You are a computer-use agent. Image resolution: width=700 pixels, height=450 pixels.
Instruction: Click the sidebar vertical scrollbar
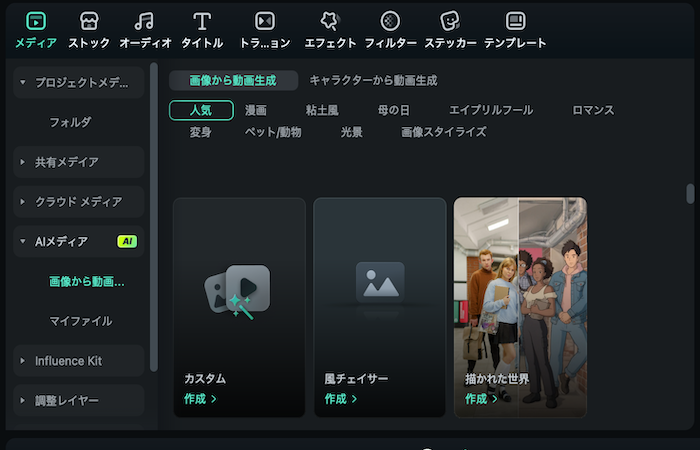(x=154, y=217)
